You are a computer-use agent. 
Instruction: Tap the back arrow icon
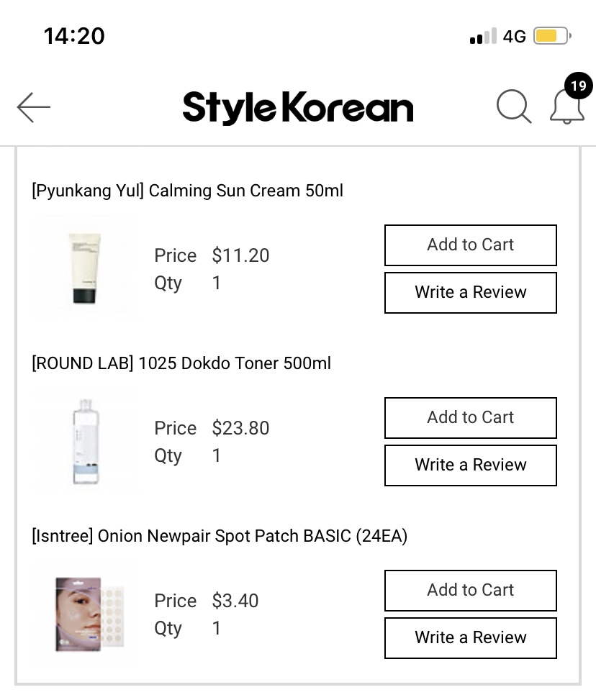[34, 108]
